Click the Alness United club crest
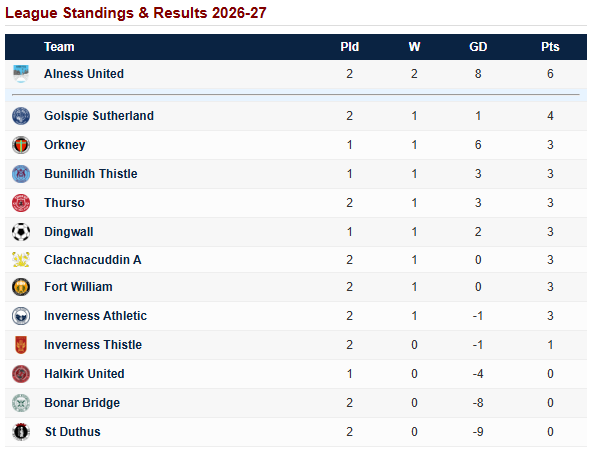The image size is (594, 450). coord(21,73)
